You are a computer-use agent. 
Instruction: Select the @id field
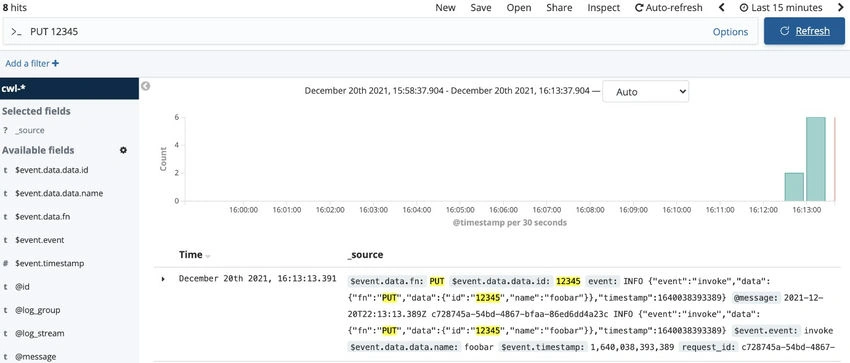pos(22,287)
